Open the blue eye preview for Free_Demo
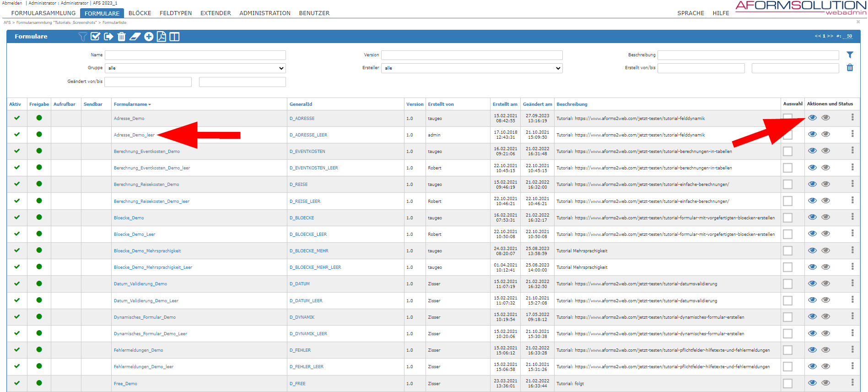The image size is (868, 392). pyautogui.click(x=812, y=383)
